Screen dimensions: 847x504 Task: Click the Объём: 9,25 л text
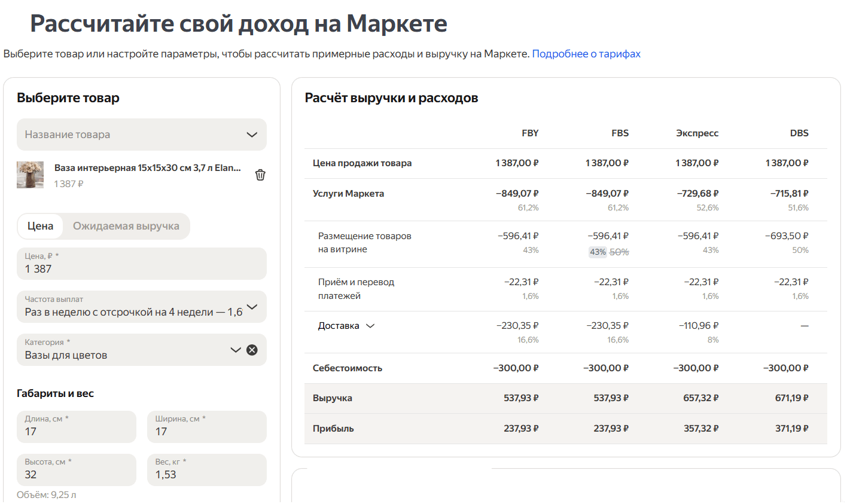[47, 495]
